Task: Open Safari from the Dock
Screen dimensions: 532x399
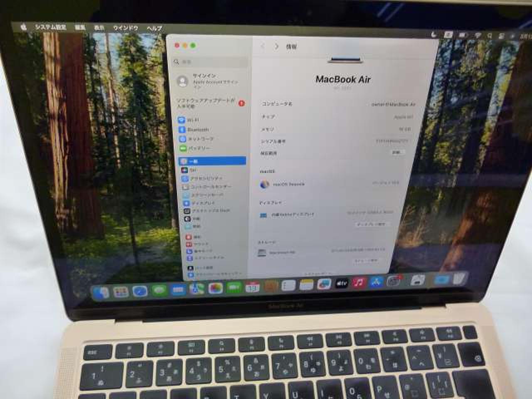Action: point(140,291)
